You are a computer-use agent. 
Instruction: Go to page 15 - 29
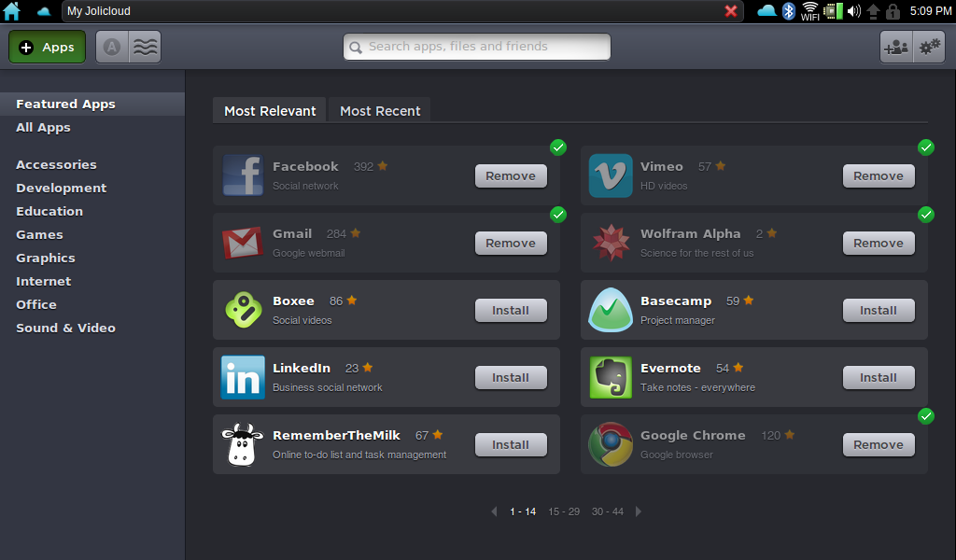pos(564,511)
